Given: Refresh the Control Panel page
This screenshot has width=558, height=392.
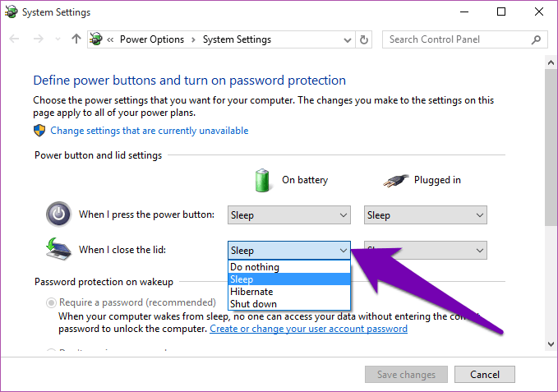Looking at the screenshot, I should 364,39.
